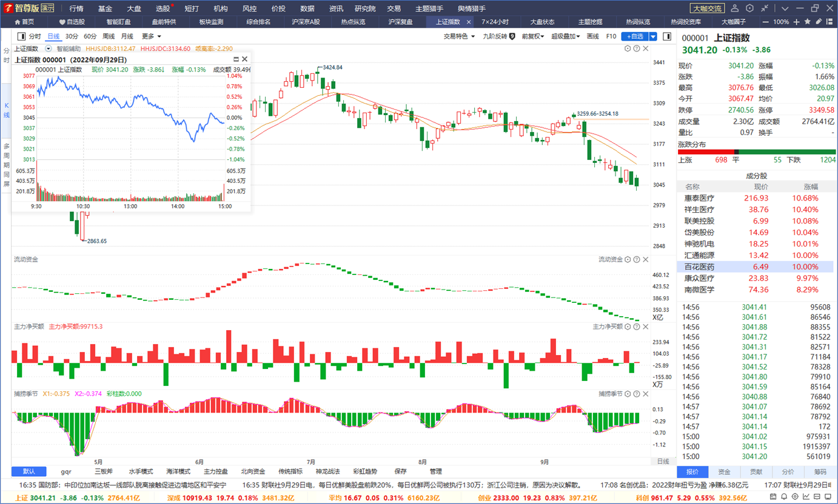Select 百花医药 row in 成分股 list
This screenshot has height=504, width=838.
coord(755,267)
